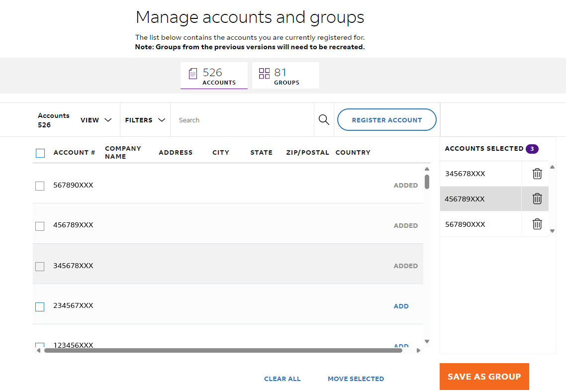Select account number 456789XXX in table
The height and width of the screenshot is (392, 566).
coord(73,225)
